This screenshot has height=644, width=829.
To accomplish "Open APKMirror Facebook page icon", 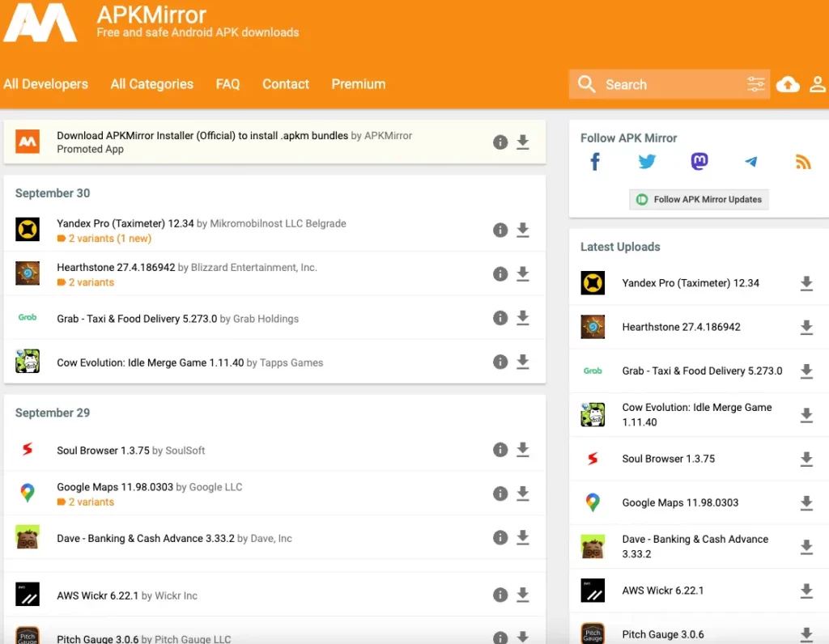I will (595, 162).
